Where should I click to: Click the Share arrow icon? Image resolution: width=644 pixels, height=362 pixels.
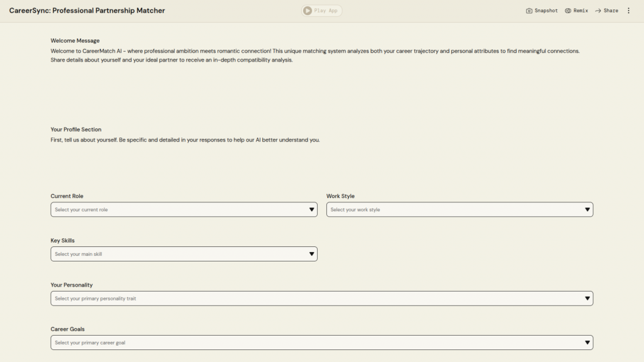[x=598, y=11]
